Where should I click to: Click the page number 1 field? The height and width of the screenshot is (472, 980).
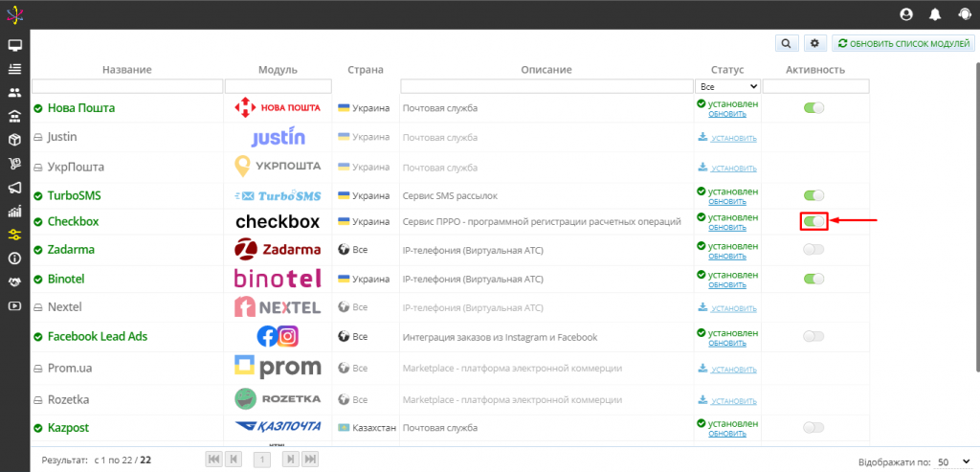click(262, 460)
